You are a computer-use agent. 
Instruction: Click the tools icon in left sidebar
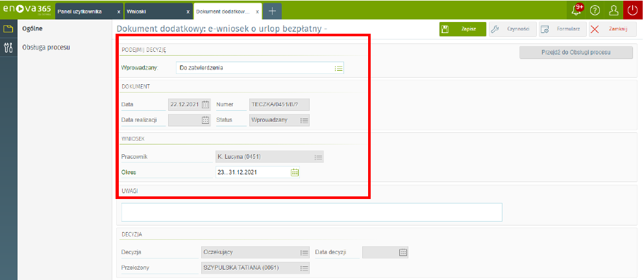tap(8, 47)
